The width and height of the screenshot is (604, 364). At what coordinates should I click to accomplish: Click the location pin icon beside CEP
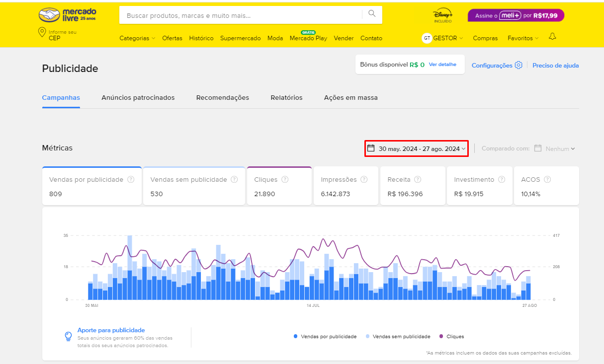point(42,33)
